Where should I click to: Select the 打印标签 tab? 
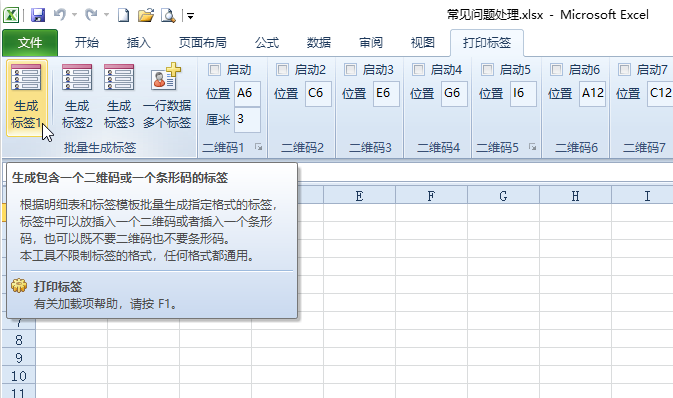487,43
